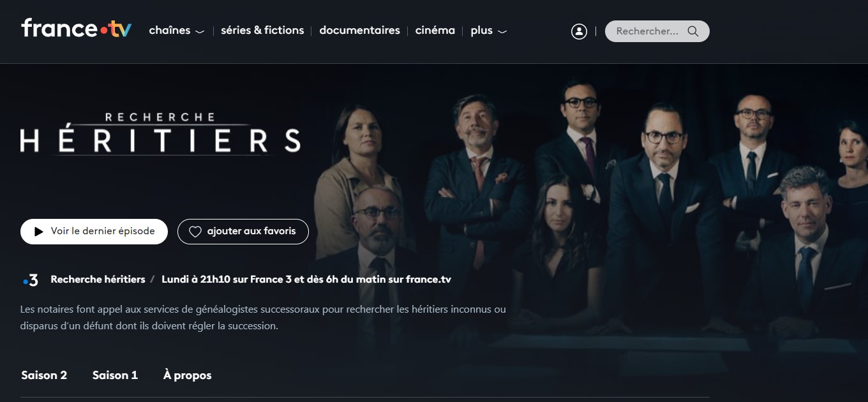Click the Recherche Héritiers title logo
Image resolution: width=868 pixels, height=402 pixels.
(x=160, y=133)
